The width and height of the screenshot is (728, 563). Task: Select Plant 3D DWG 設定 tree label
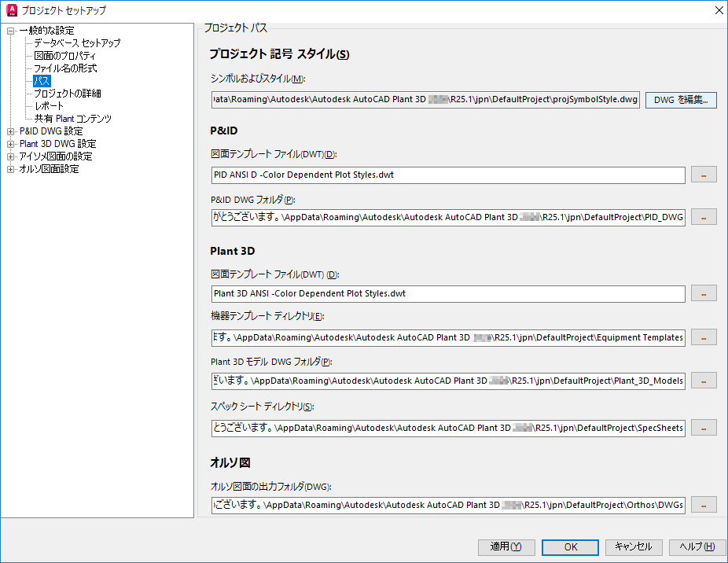pyautogui.click(x=57, y=144)
